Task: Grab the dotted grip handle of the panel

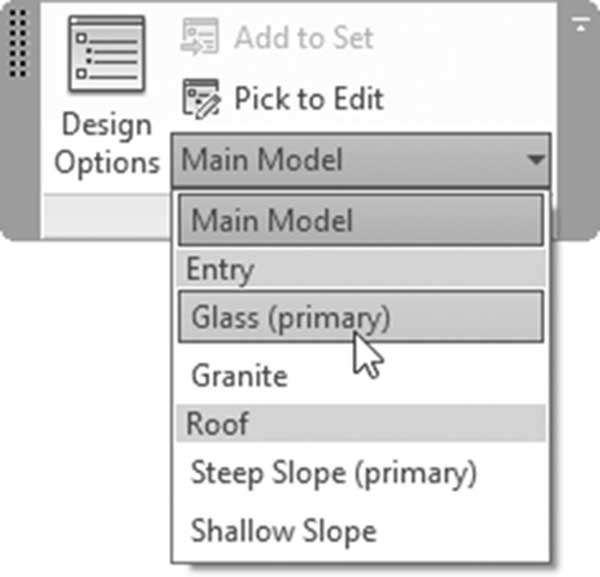Action: tap(18, 44)
